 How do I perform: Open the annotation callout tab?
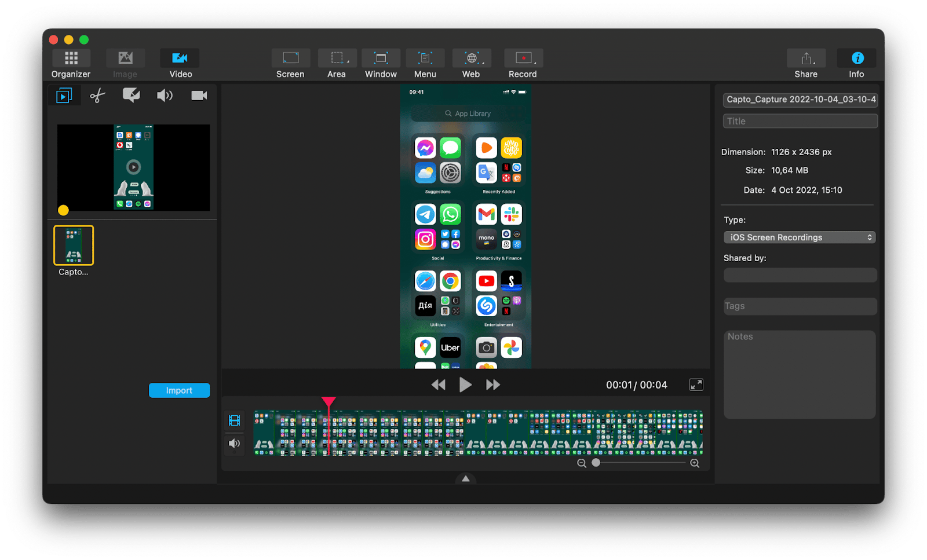point(131,96)
